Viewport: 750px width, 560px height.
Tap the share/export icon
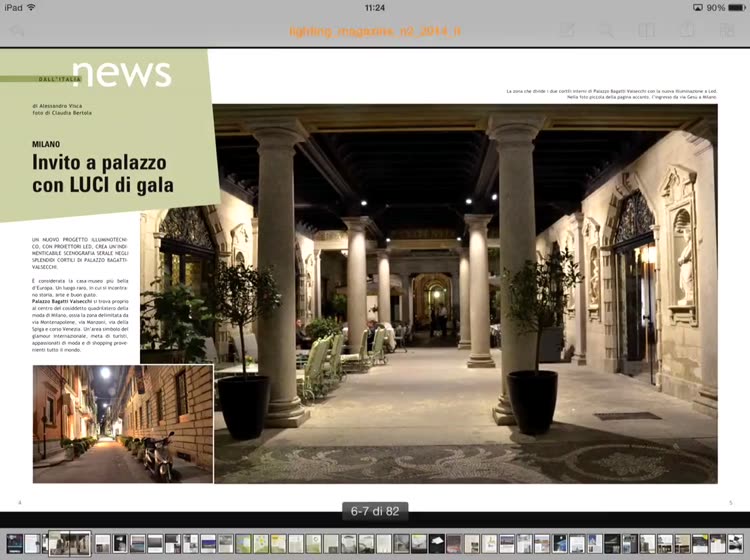687,31
